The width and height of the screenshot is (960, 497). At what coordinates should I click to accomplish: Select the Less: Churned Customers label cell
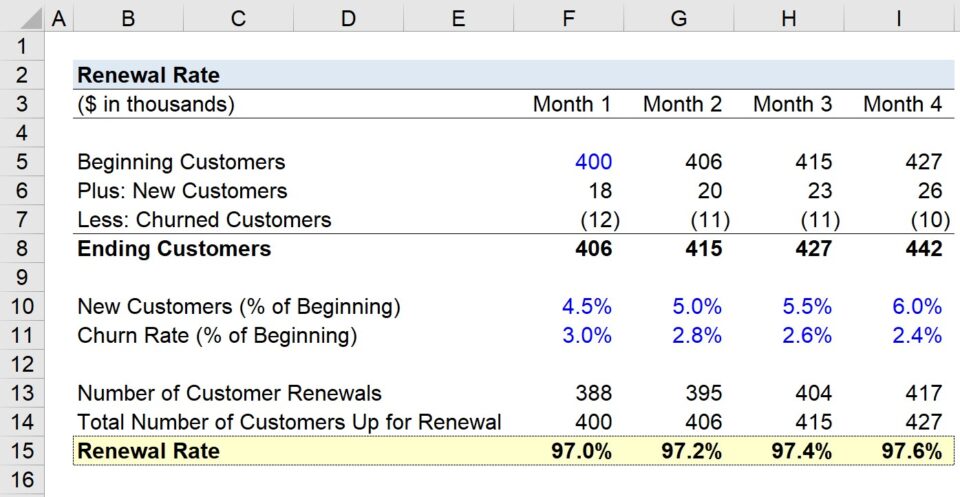pos(204,220)
